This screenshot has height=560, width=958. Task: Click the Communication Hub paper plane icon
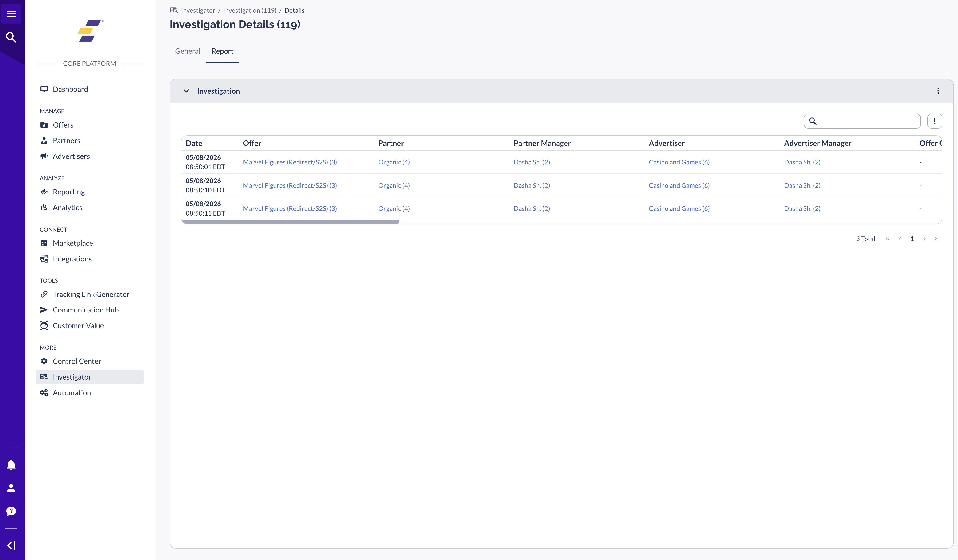[44, 310]
